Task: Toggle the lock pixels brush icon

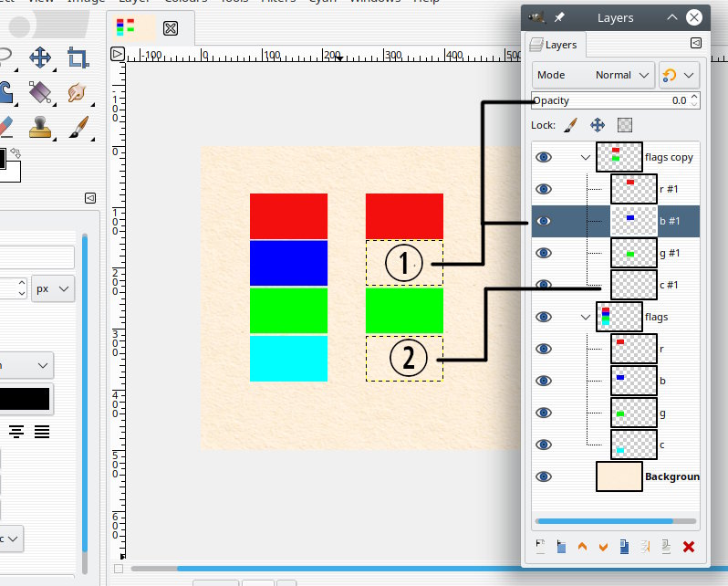Action: (570, 125)
